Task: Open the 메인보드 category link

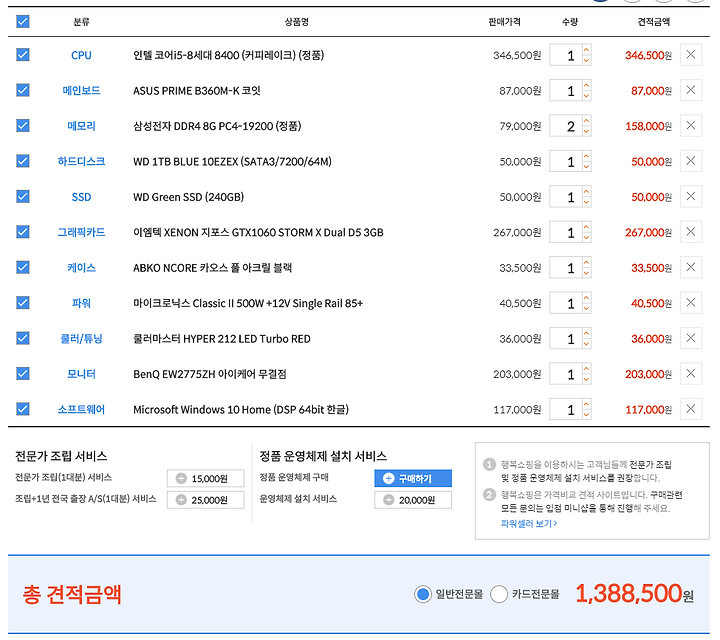Action: (x=81, y=90)
